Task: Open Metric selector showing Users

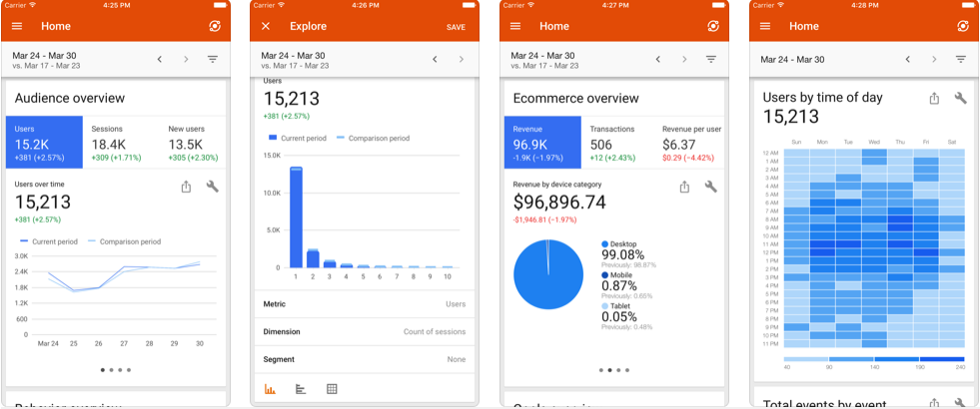Action: (x=365, y=304)
